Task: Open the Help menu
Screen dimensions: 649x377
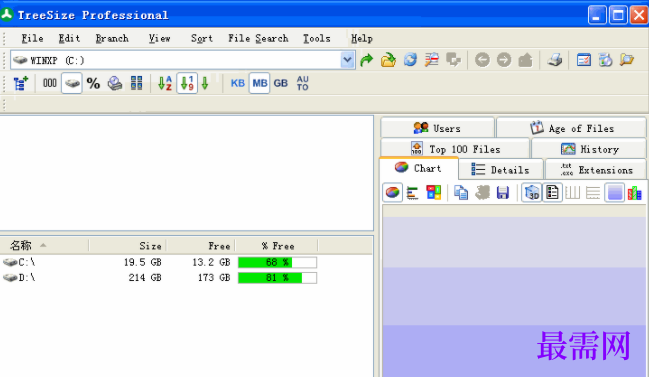Action: [362, 38]
